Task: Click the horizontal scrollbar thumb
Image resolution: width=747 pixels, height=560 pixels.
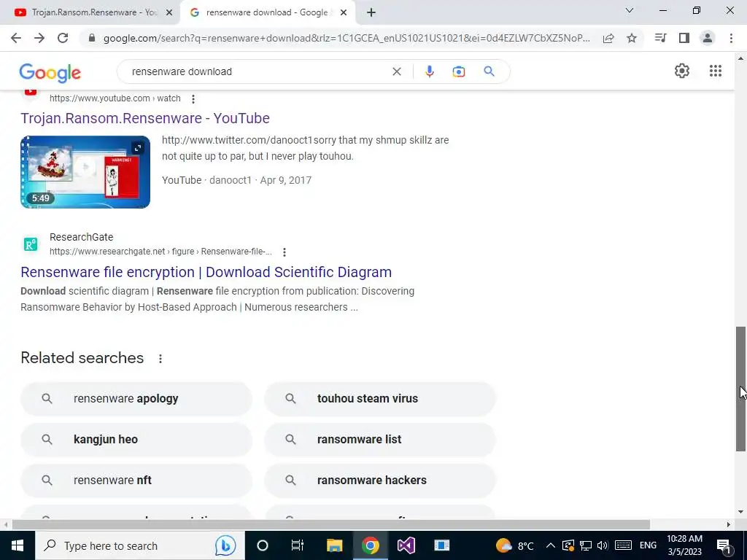Action: pyautogui.click(x=330, y=525)
